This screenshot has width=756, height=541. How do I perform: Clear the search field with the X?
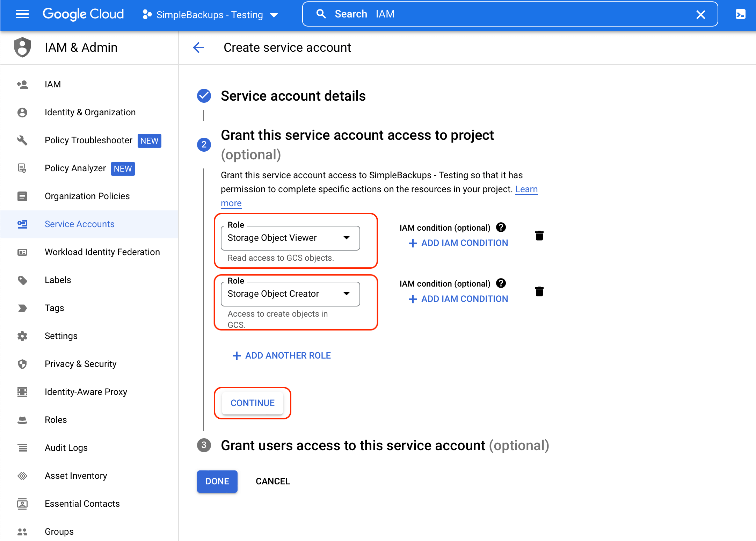701,14
